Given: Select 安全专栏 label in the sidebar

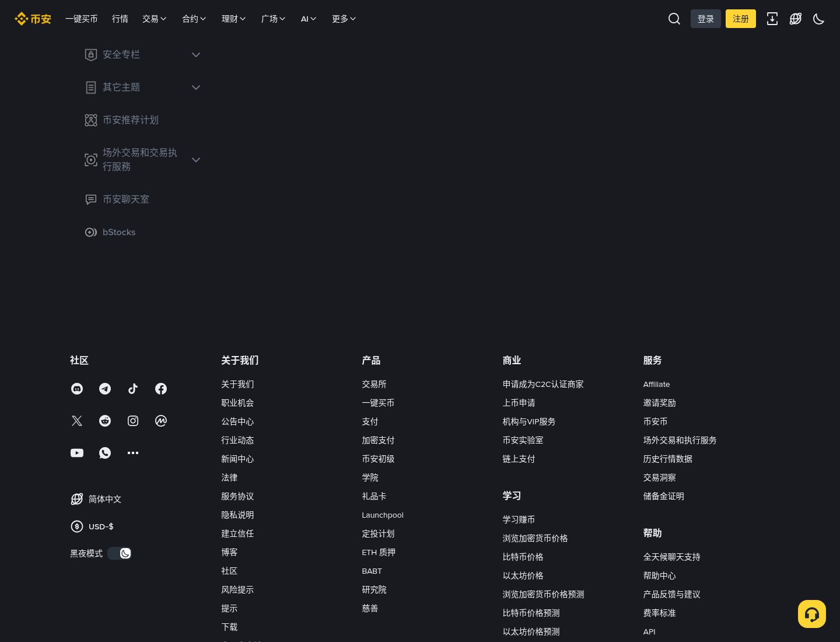Looking at the screenshot, I should click(121, 55).
